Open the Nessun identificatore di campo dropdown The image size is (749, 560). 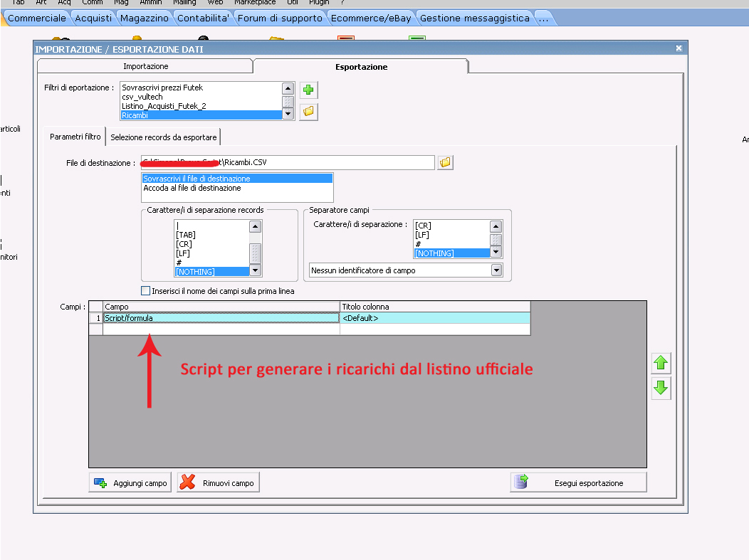pyautogui.click(x=497, y=270)
